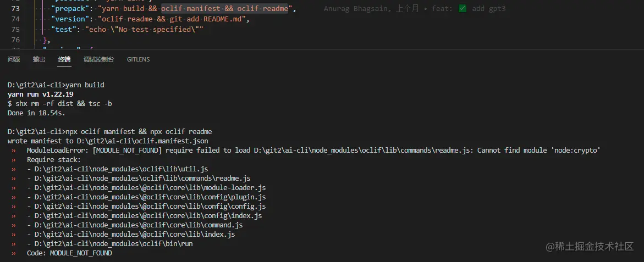Image resolution: width=644 pixels, height=262 pixels.
Task: Click the ModuleLoadError message line
Action: tap(314, 150)
